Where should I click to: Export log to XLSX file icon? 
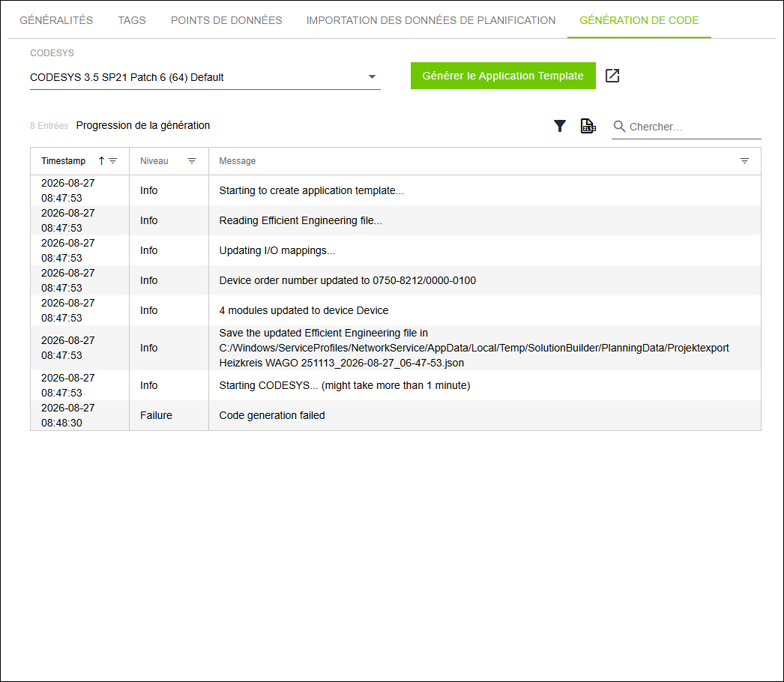click(588, 126)
